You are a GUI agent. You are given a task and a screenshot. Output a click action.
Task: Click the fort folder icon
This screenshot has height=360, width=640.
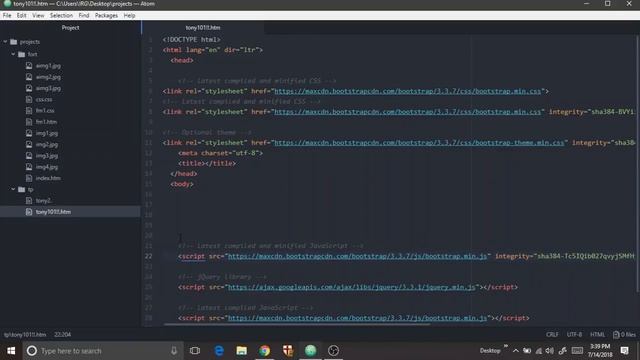point(22,54)
